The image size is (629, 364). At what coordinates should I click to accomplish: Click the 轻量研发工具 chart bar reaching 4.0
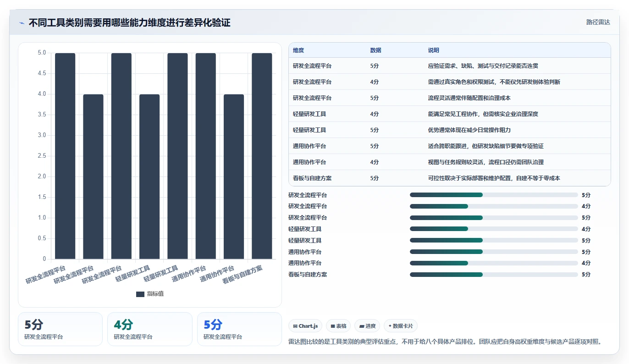coord(149,176)
